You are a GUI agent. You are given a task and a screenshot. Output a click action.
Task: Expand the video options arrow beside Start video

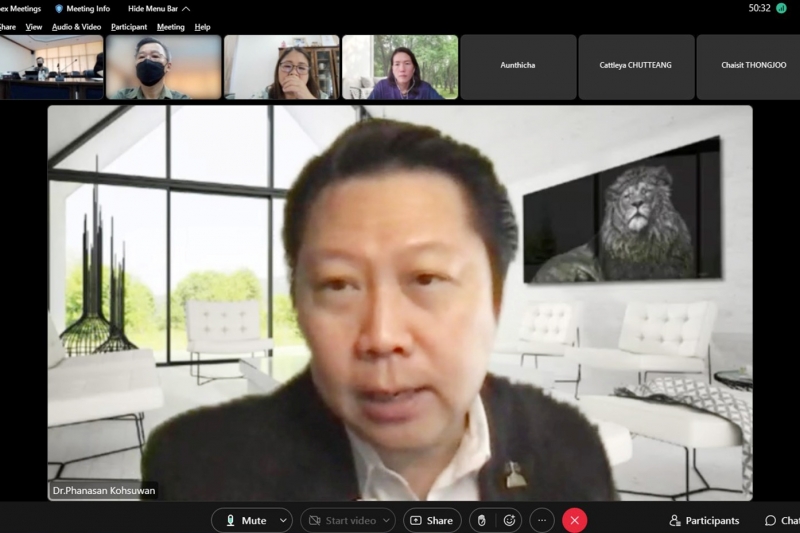(x=386, y=520)
